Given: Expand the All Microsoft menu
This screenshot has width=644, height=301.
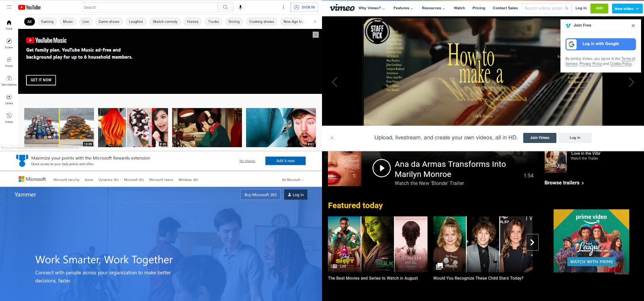Looking at the screenshot, I should (293, 180).
